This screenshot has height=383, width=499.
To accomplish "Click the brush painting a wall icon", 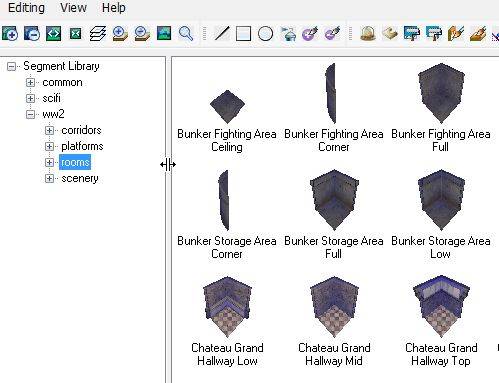I will coord(456,33).
